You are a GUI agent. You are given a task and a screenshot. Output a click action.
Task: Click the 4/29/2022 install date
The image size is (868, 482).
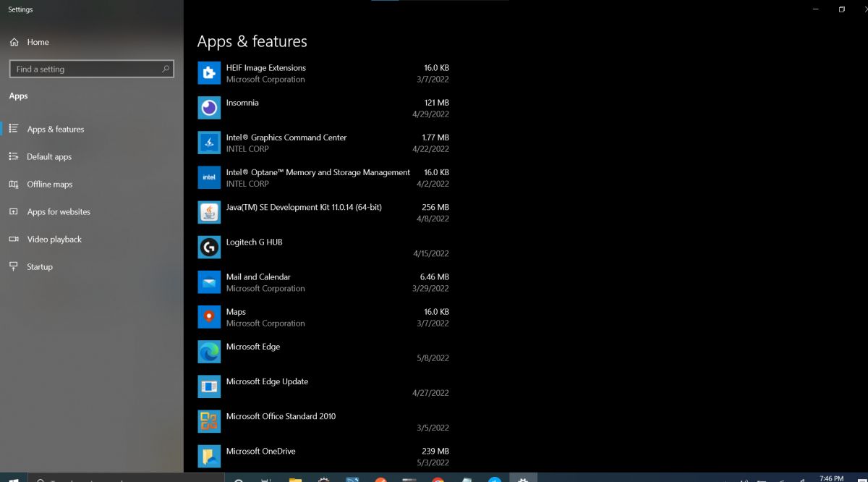pyautogui.click(x=431, y=114)
